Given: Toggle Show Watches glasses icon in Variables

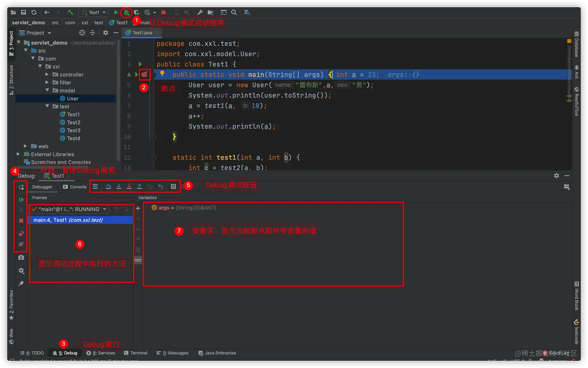Looking at the screenshot, I should point(138,260).
